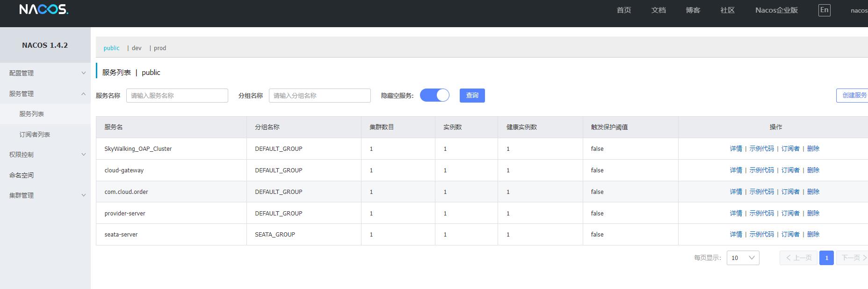The image size is (868, 289).
Task: Open 示例代码 for SkyWalking_OAP_Cluster
Action: [762, 148]
